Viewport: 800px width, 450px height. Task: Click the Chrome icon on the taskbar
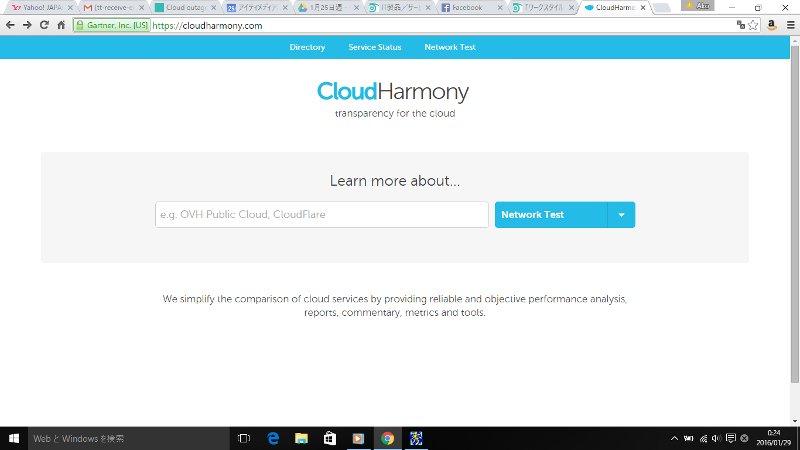point(387,438)
